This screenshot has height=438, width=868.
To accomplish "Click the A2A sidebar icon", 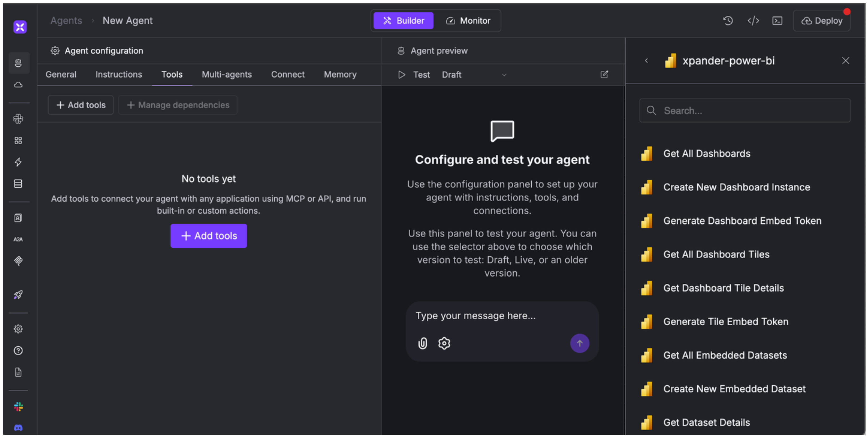I will (18, 239).
